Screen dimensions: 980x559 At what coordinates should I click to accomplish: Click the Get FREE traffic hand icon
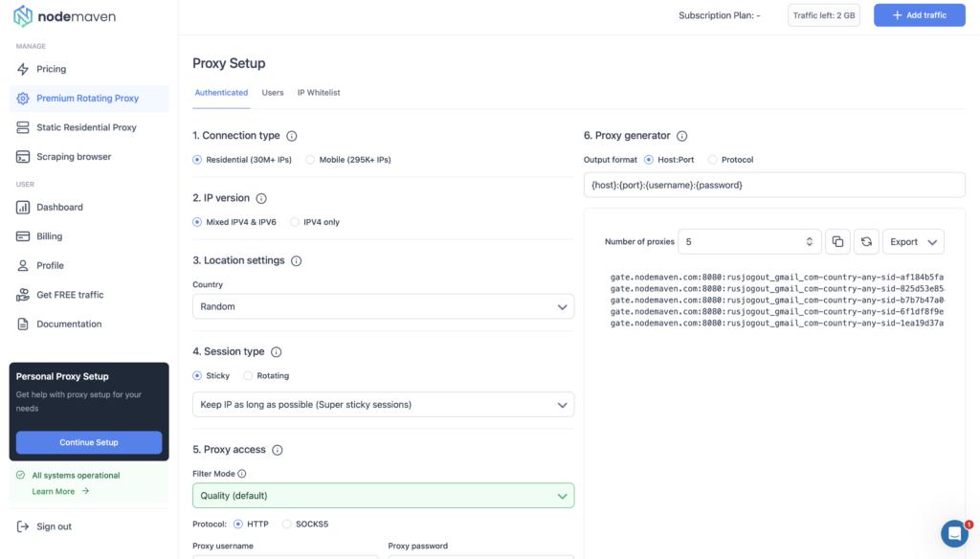(x=23, y=295)
